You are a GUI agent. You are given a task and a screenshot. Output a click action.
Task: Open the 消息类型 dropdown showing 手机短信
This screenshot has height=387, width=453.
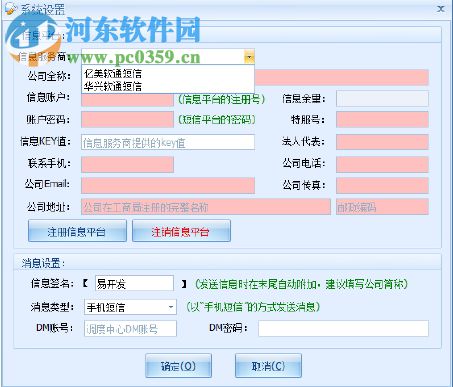pyautogui.click(x=130, y=307)
